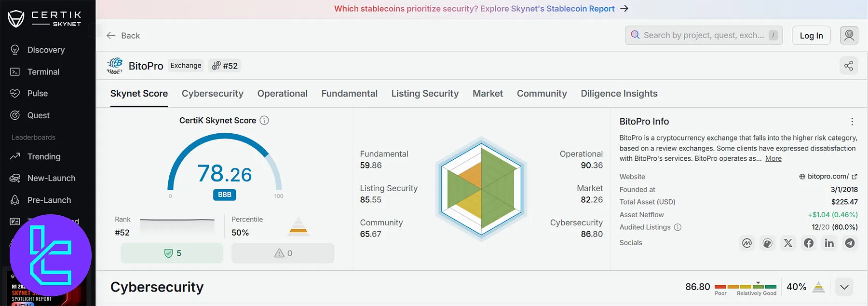Click the percentile pyramid icon

click(x=298, y=226)
